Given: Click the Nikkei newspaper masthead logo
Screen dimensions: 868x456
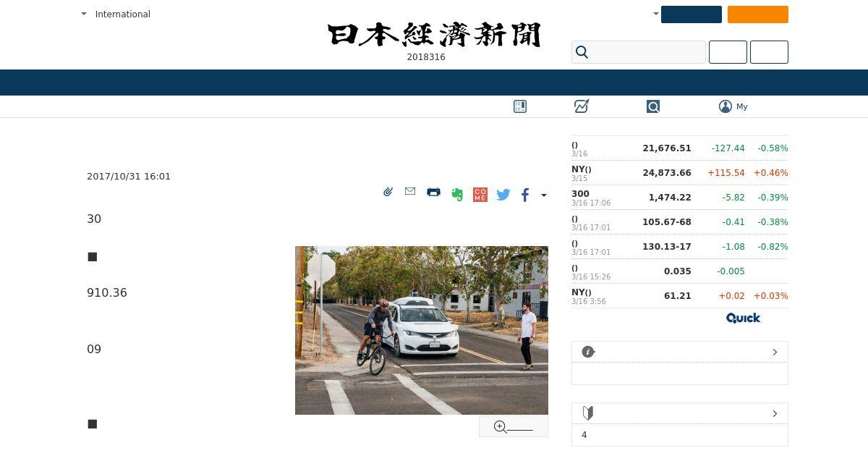Looking at the screenshot, I should [434, 35].
